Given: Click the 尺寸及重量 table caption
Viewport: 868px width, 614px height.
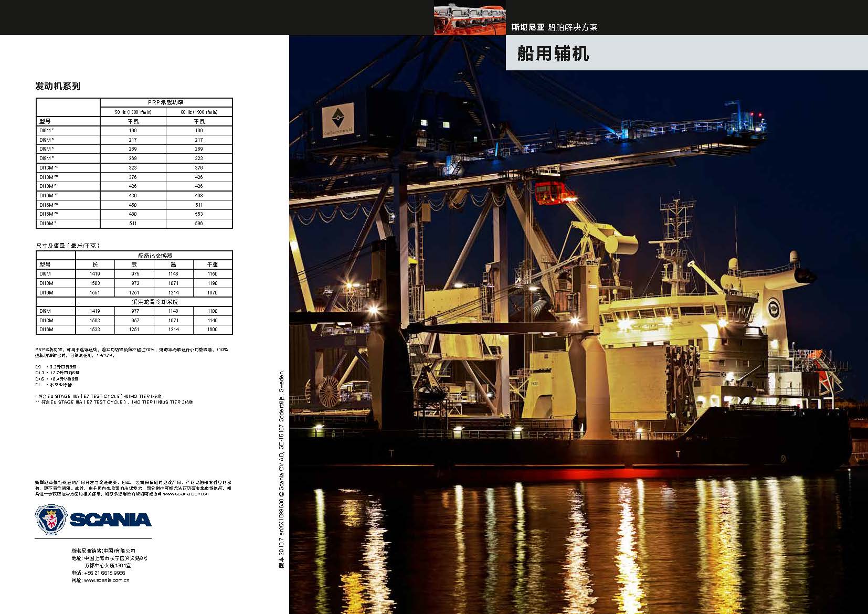Looking at the screenshot, I should [67, 245].
